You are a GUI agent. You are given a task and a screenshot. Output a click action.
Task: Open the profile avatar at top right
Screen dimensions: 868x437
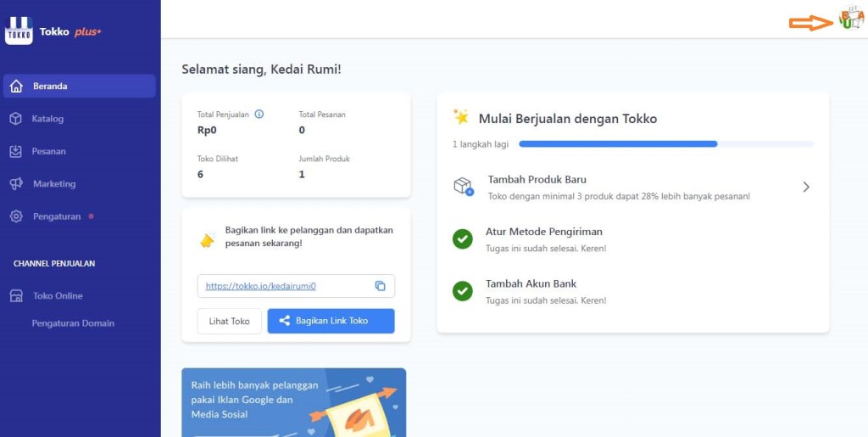tap(849, 19)
